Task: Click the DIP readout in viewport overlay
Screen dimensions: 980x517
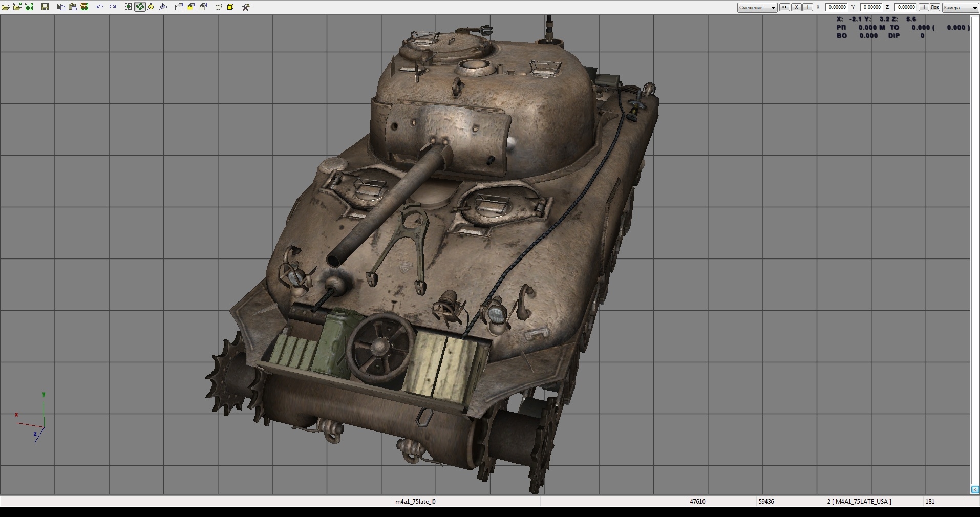Action: (x=906, y=36)
